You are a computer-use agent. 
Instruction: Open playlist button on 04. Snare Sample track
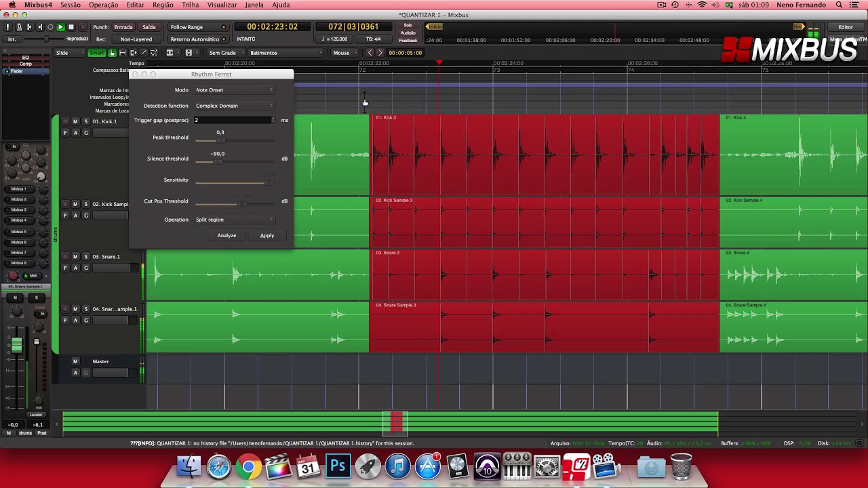point(65,320)
